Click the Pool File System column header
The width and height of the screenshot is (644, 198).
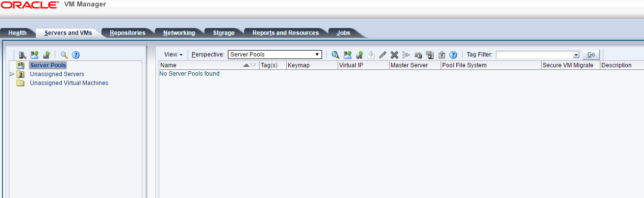pos(491,65)
